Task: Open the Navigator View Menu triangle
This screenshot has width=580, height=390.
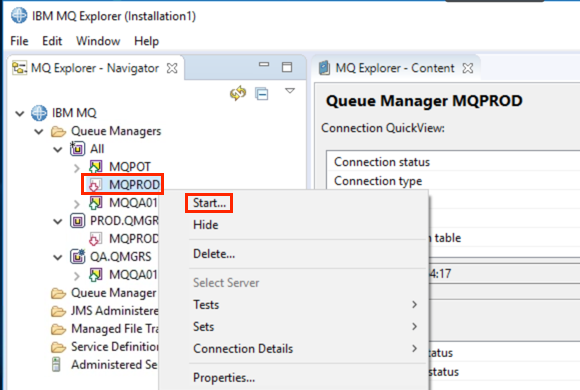Action: coord(290,91)
